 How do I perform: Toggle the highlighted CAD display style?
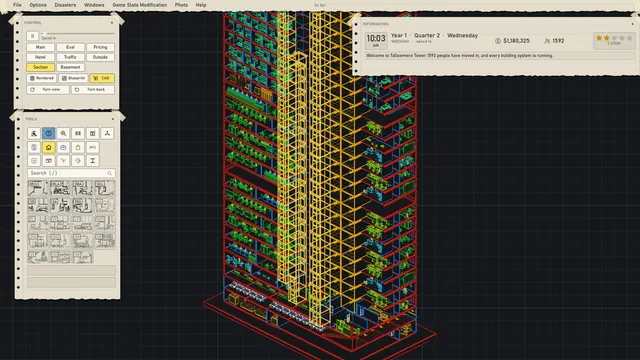click(x=102, y=78)
